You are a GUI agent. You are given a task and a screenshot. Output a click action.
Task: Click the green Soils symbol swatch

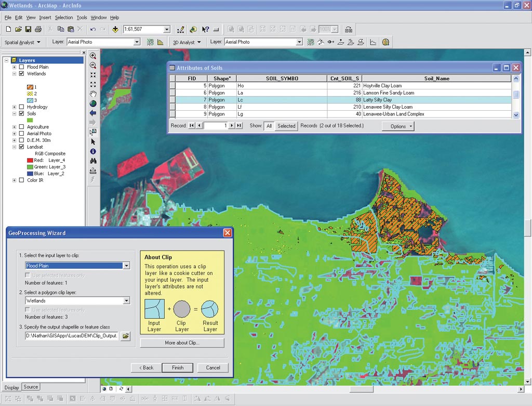(x=30, y=120)
